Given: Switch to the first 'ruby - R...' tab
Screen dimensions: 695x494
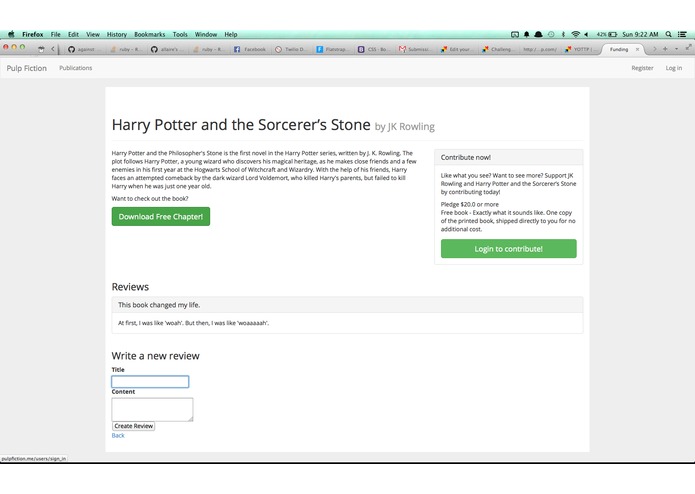Looking at the screenshot, I should pyautogui.click(x=126, y=49).
